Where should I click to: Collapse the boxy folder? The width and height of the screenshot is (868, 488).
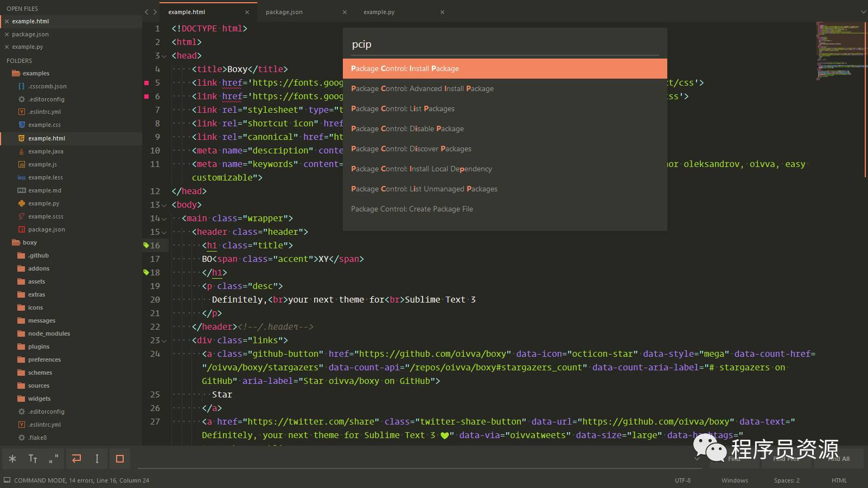click(16, 242)
